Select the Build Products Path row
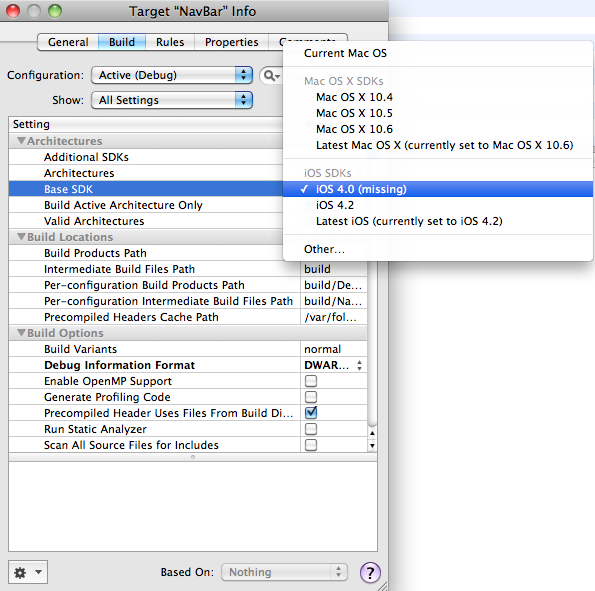Image resolution: width=595 pixels, height=591 pixels. 146,253
